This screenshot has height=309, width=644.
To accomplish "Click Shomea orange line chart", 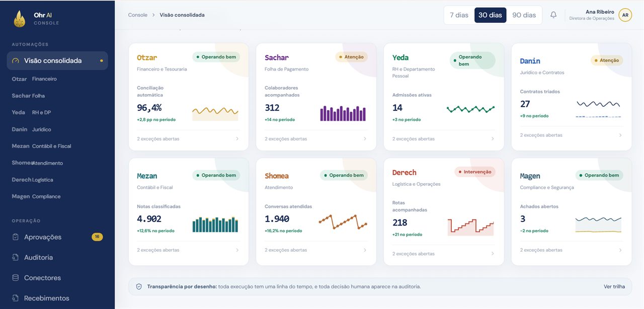I will (x=343, y=222).
